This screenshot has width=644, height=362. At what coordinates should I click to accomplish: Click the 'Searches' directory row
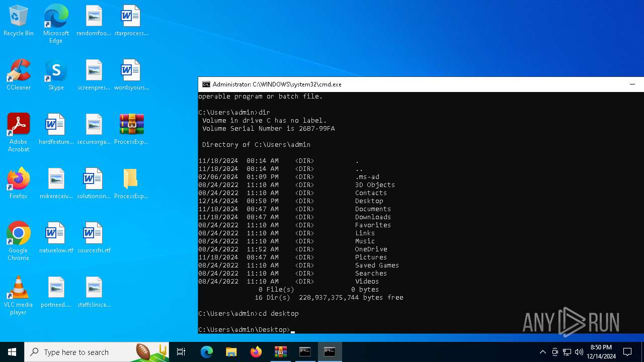[x=293, y=274]
